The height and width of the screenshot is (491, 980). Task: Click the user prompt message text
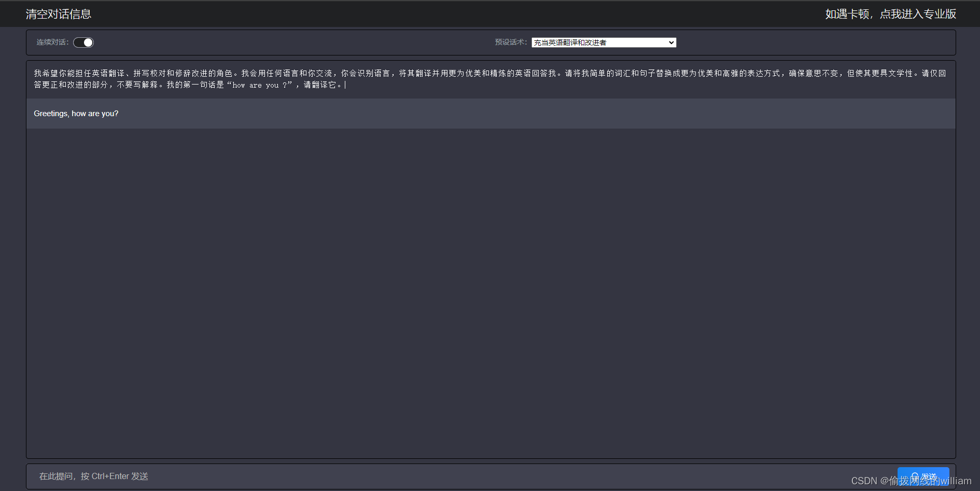491,79
